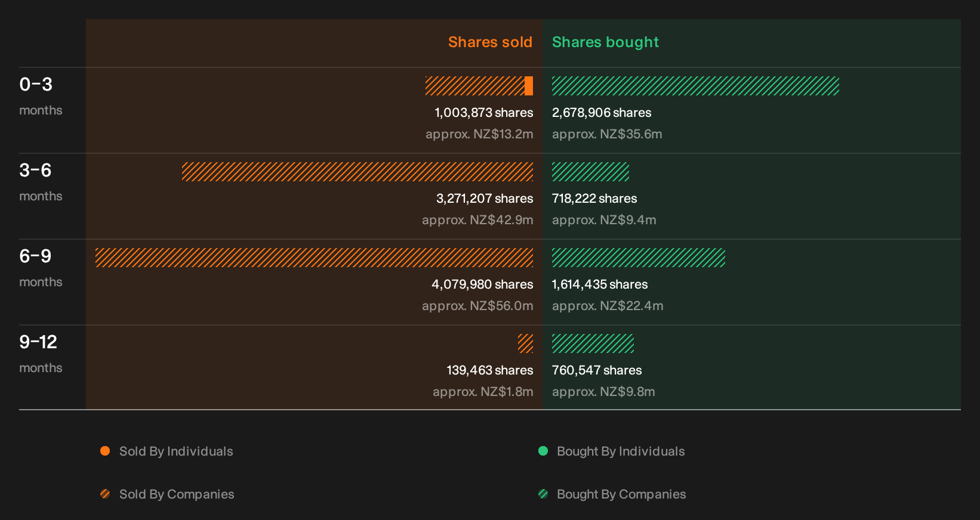
Task: Click the approx. NZ$22.4m amount
Action: [x=608, y=306]
